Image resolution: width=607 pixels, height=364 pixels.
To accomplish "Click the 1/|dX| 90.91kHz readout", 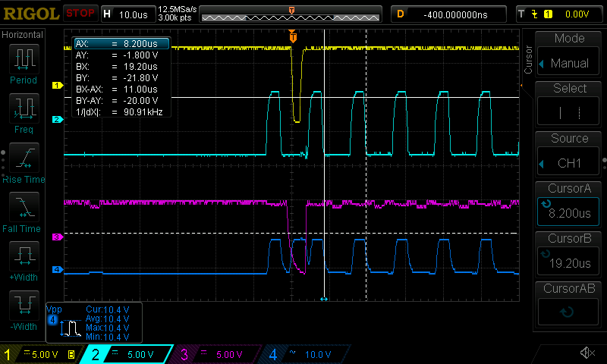I will (x=119, y=112).
